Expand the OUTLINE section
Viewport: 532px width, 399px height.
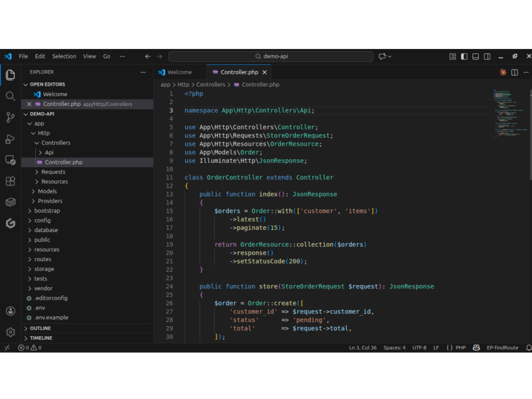pyautogui.click(x=40, y=328)
